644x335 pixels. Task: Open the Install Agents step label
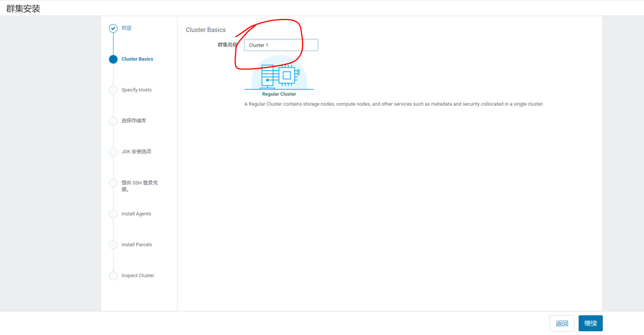(136, 214)
